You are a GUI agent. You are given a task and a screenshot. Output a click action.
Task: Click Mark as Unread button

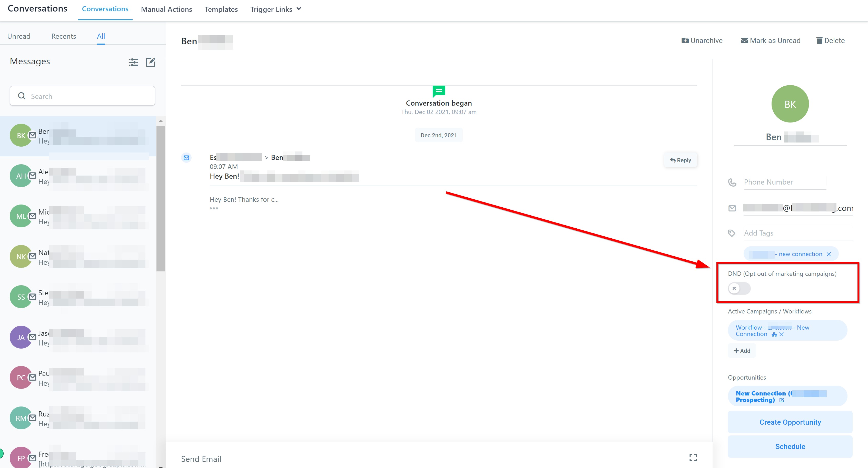[770, 40]
